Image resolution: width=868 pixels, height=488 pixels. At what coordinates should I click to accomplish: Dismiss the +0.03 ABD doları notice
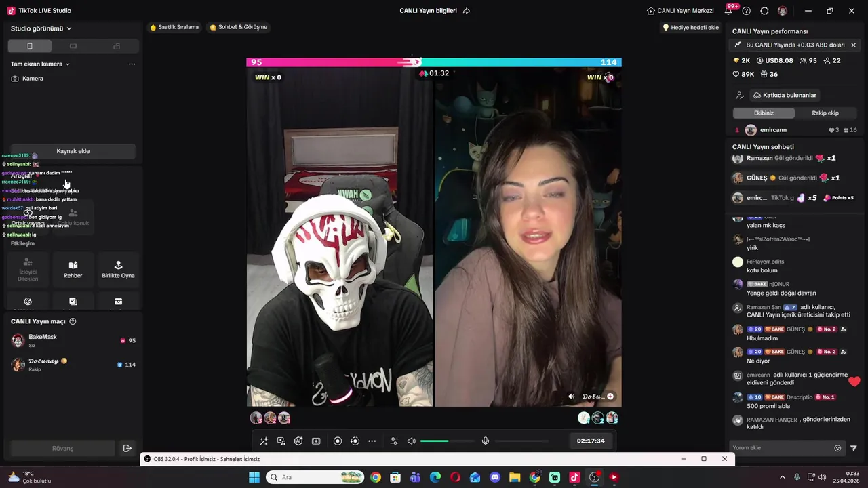click(853, 45)
